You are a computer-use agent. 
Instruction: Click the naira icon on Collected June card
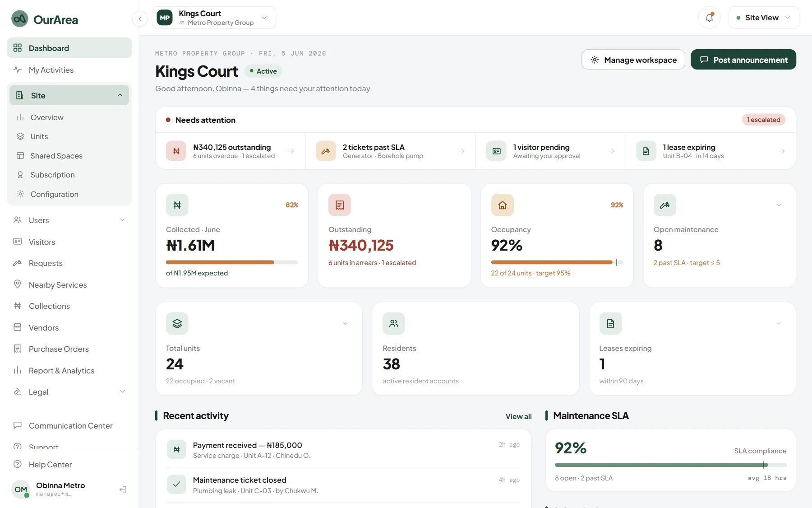(177, 205)
